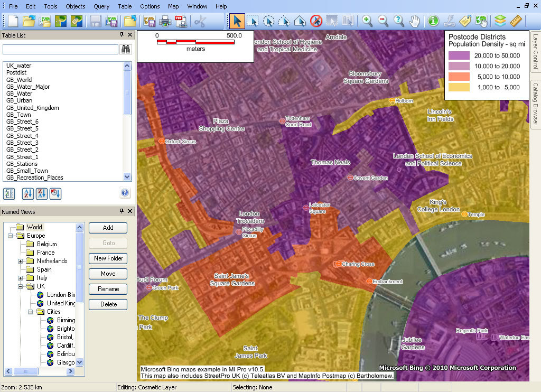This screenshot has width=541, height=392.
Task: Click the Ruler measure tool
Action: click(x=516, y=21)
